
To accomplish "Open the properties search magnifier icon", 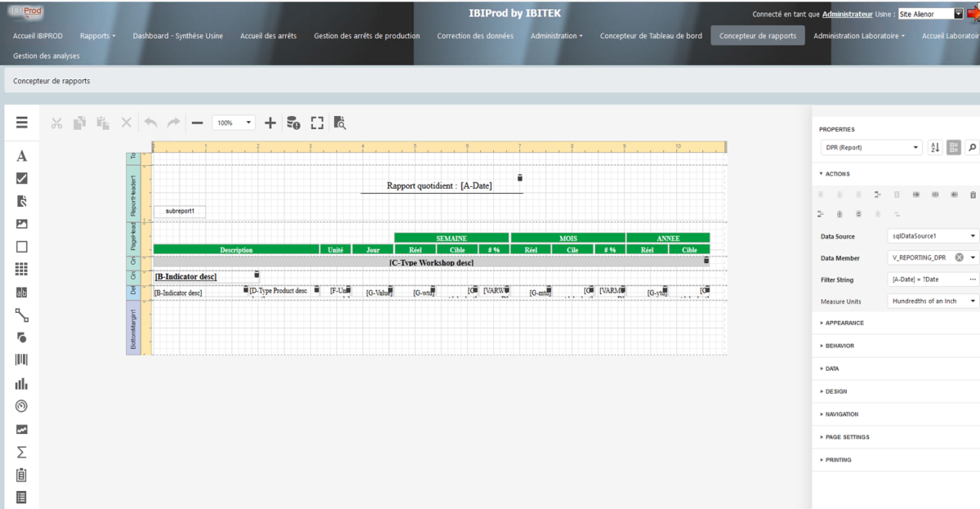I will point(971,147).
